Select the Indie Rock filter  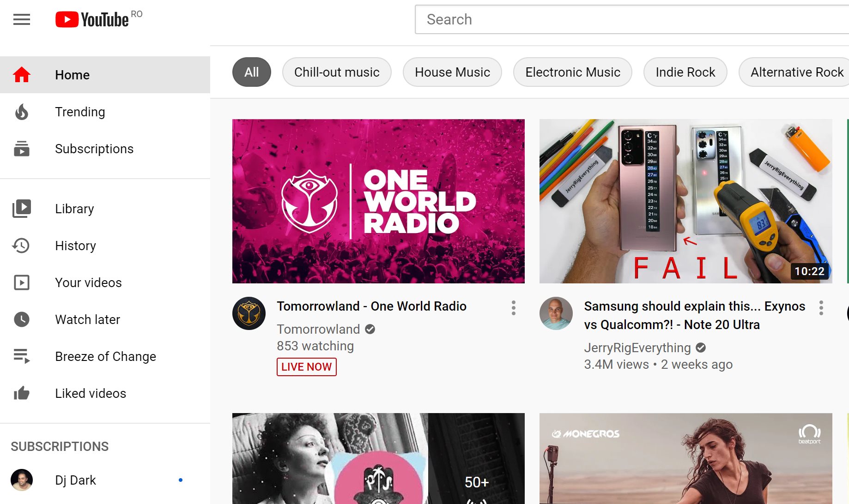685,72
